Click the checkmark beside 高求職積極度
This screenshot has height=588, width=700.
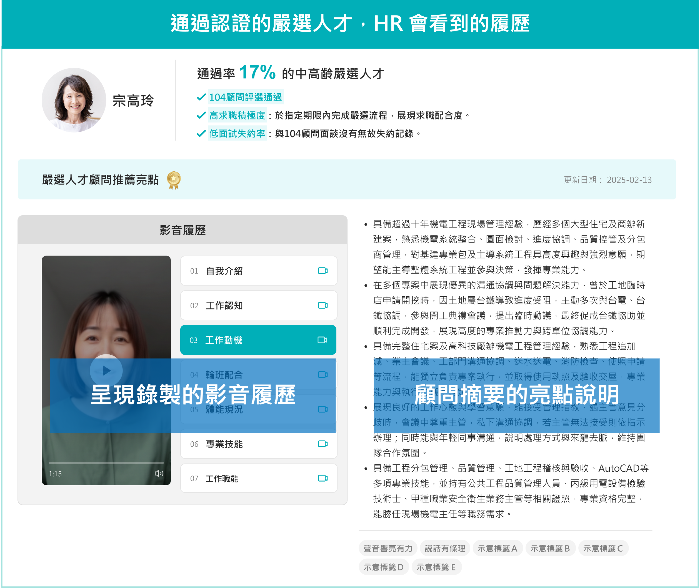(201, 115)
